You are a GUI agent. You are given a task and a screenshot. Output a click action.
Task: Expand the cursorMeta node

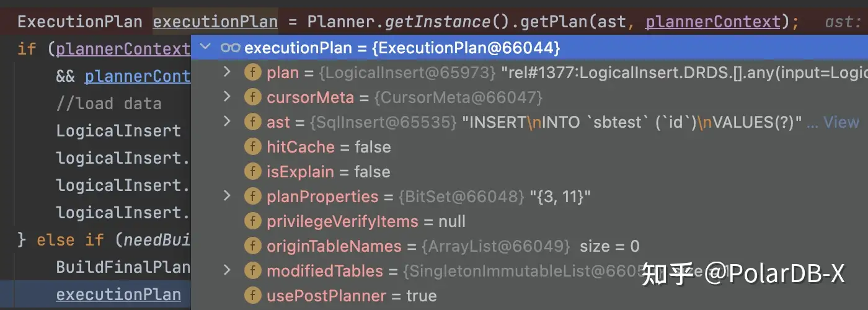227,97
